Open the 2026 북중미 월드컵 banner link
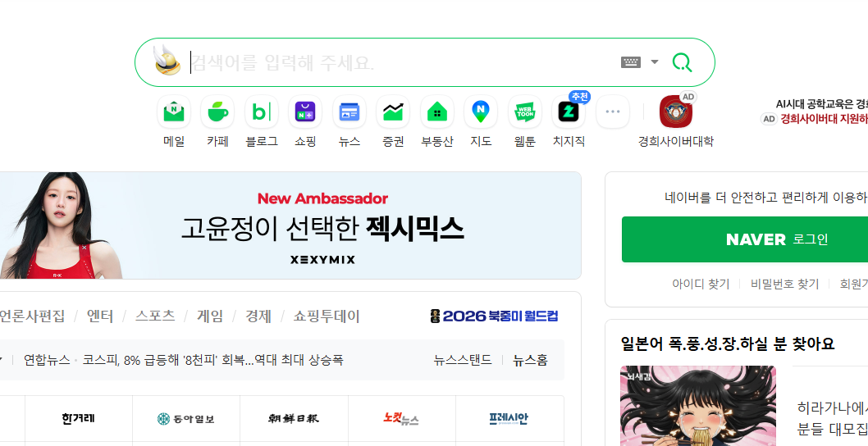The height and width of the screenshot is (446, 868). 495,316
